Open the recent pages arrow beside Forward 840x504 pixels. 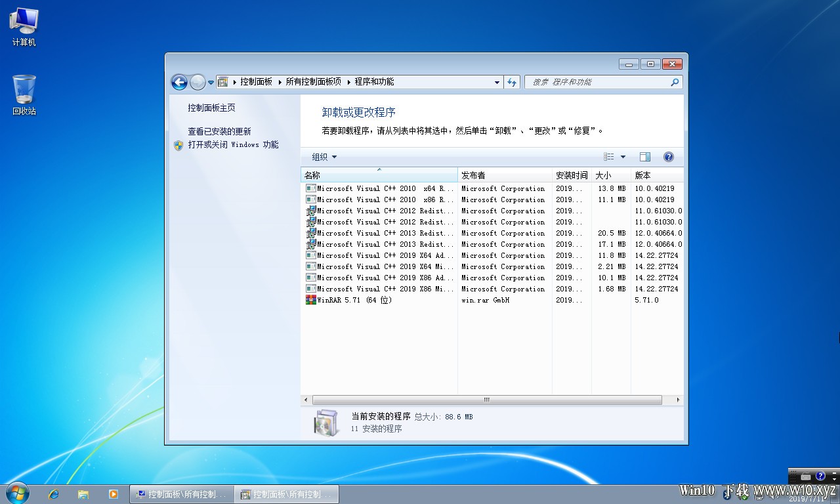(211, 83)
